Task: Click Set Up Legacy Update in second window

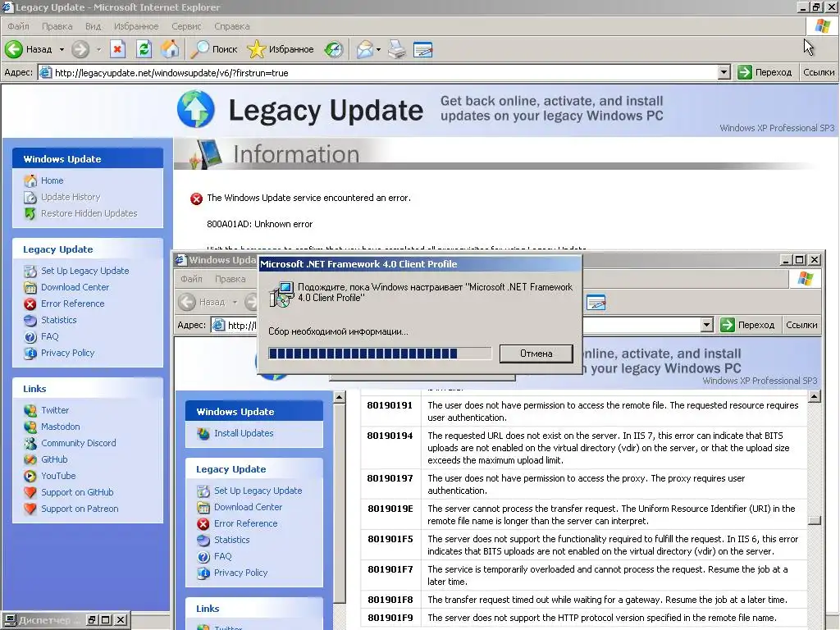Action: click(x=258, y=491)
